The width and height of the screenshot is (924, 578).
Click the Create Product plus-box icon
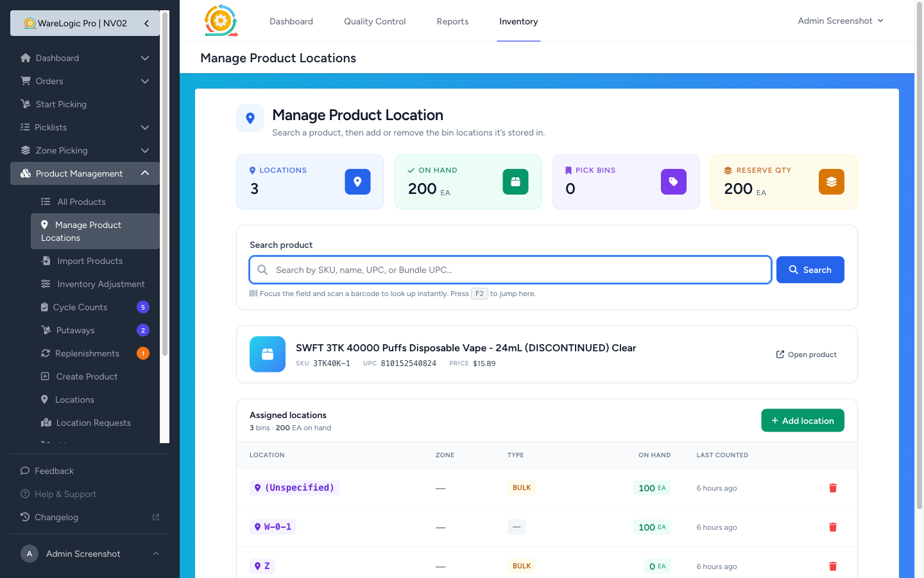45,376
